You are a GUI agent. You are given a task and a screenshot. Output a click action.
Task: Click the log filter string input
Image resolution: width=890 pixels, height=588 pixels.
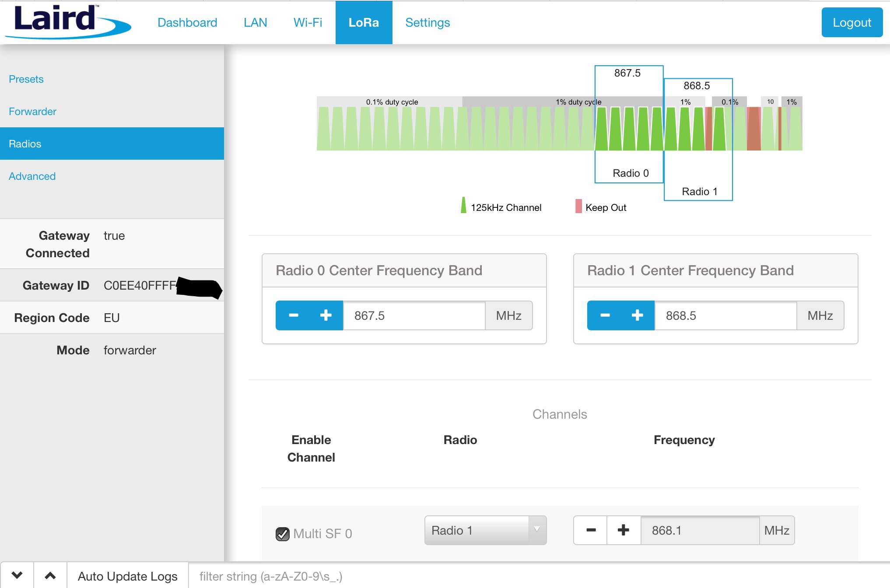click(538, 576)
